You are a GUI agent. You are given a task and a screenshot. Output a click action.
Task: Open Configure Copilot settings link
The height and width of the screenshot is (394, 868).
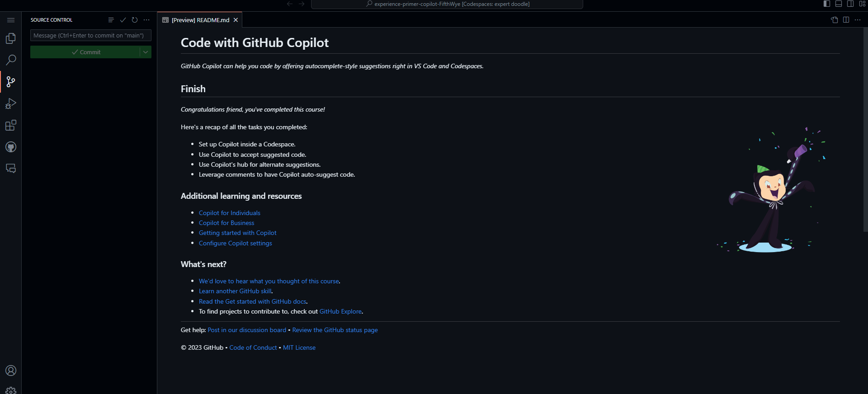click(x=236, y=243)
